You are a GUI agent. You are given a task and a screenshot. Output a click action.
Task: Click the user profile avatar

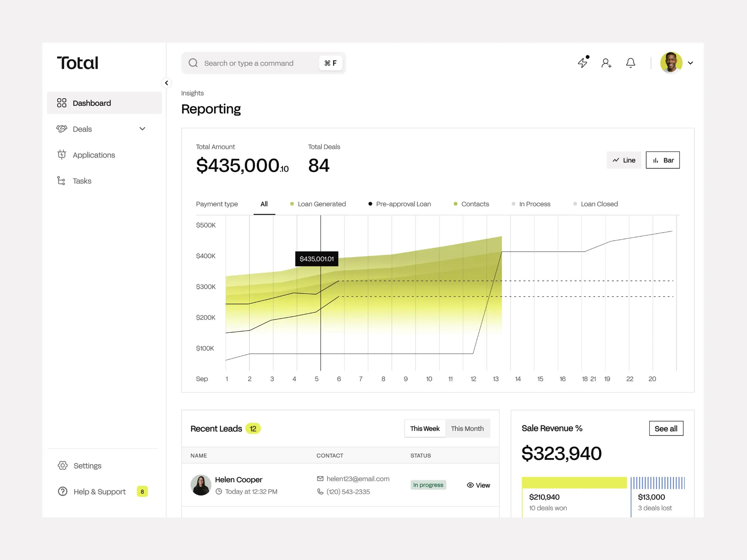(x=671, y=63)
